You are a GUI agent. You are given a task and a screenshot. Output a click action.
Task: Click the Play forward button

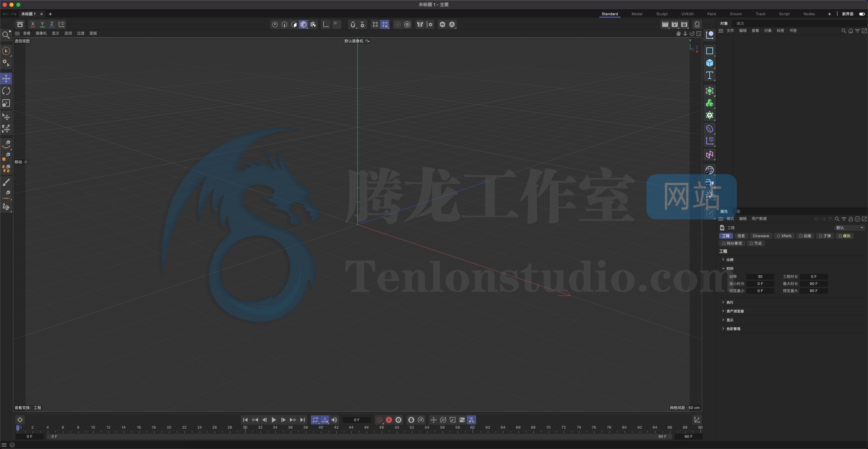pos(274,420)
